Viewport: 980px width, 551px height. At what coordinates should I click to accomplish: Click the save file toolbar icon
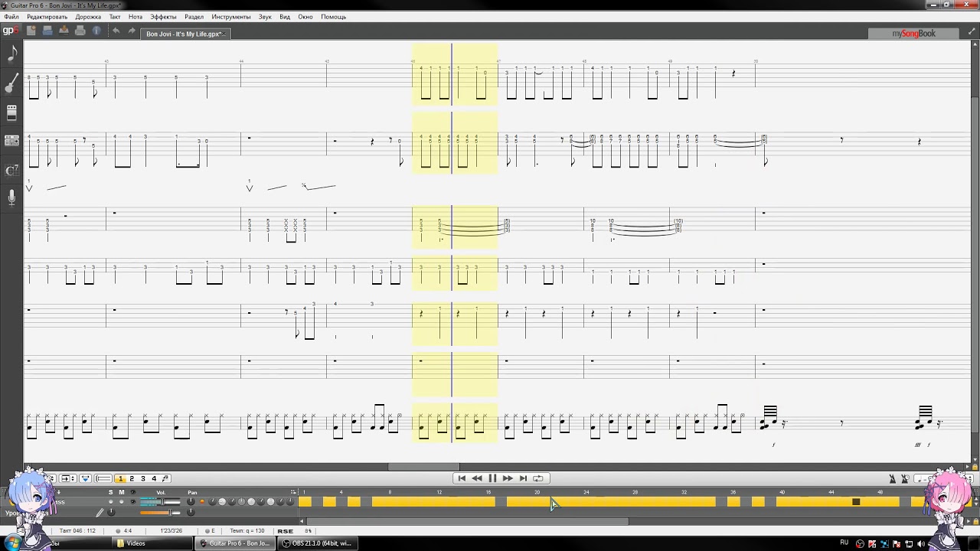tap(64, 31)
